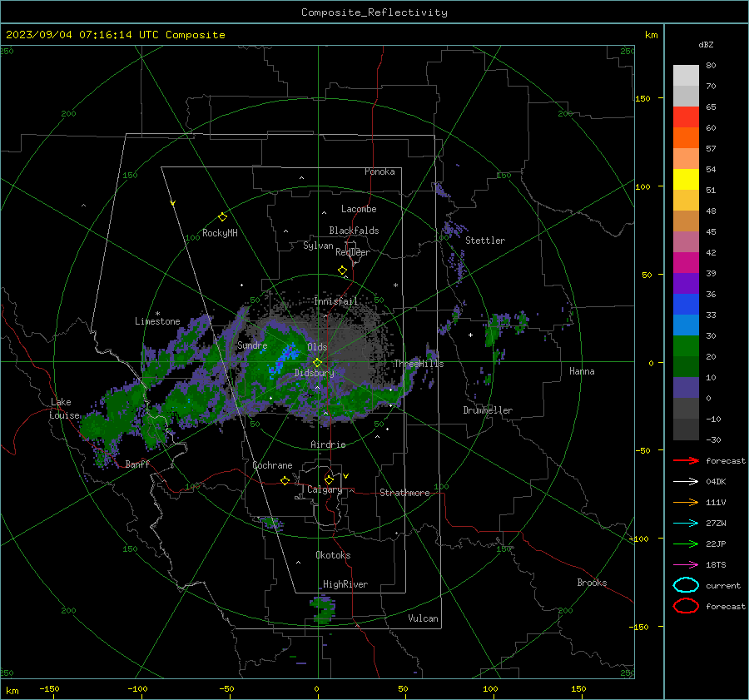
Task: Click the magenta 18TS arrow icon
Action: (686, 565)
